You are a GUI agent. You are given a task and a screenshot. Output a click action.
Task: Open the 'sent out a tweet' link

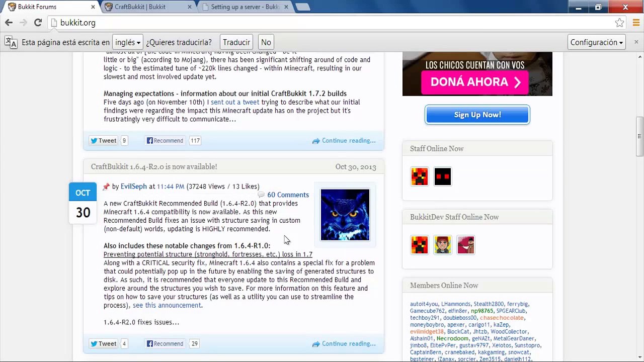point(235,102)
